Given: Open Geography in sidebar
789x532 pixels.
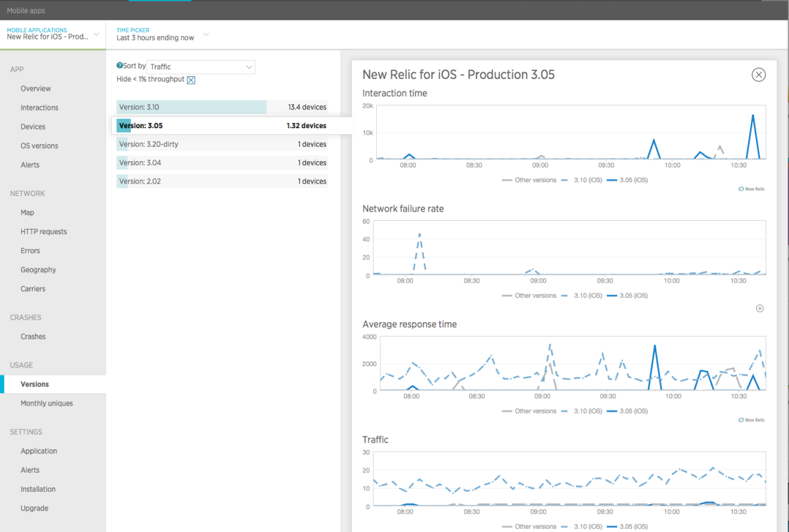Looking at the screenshot, I should pyautogui.click(x=38, y=270).
